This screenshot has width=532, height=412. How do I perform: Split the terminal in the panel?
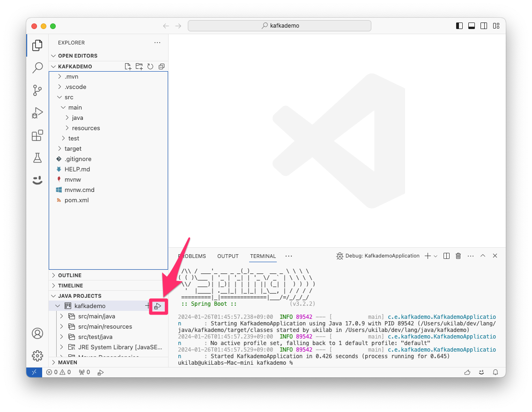(x=446, y=256)
